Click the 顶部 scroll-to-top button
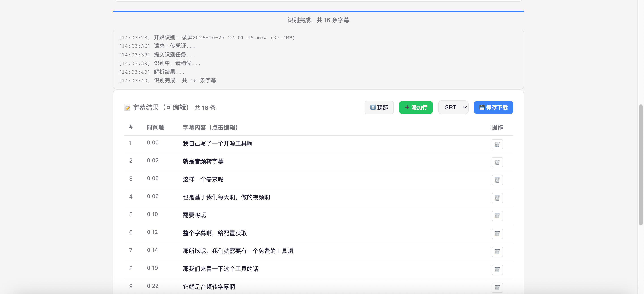This screenshot has width=644, height=294. [379, 107]
